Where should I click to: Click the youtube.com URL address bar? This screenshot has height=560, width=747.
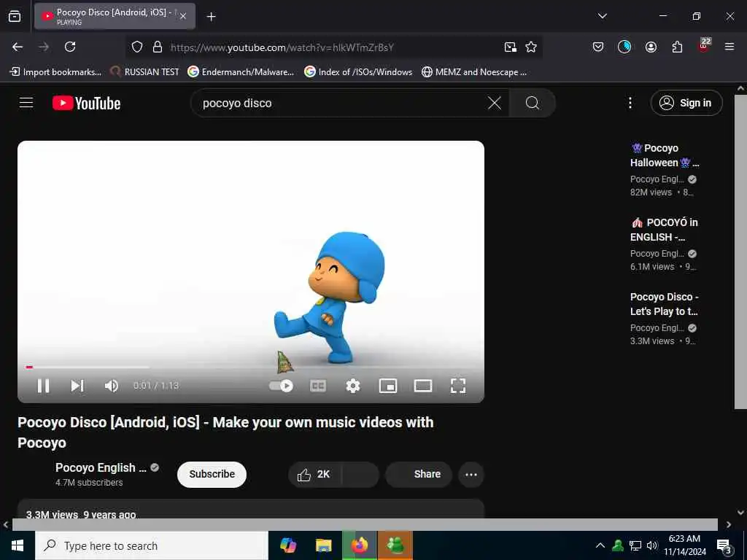[x=282, y=47]
